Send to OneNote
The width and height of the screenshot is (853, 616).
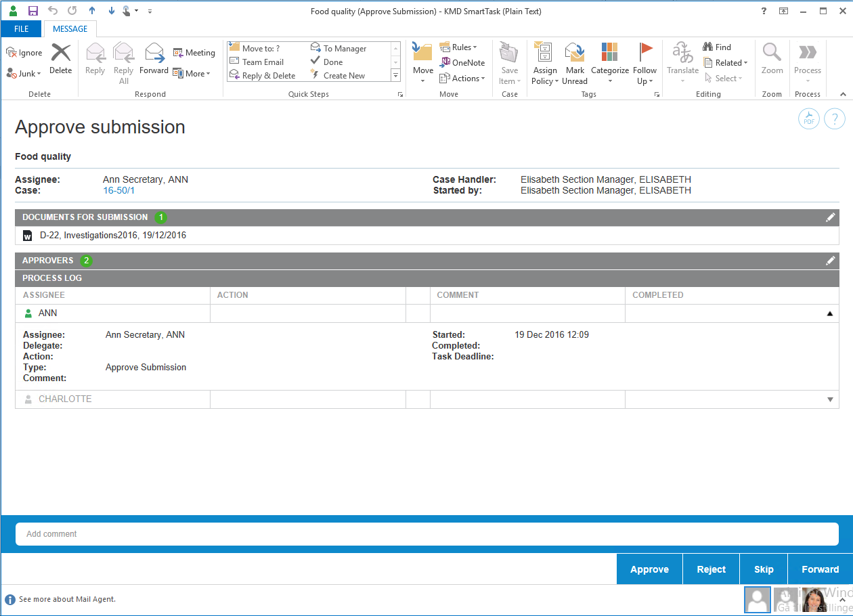(462, 63)
